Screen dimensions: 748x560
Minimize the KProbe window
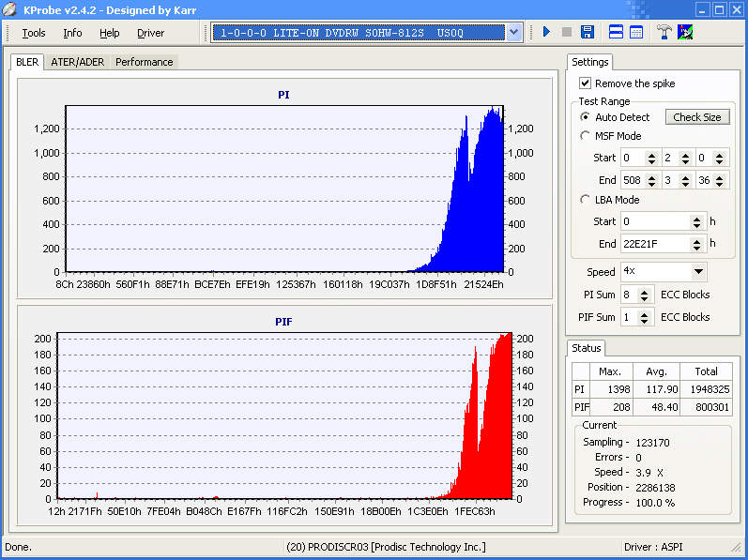pyautogui.click(x=702, y=9)
